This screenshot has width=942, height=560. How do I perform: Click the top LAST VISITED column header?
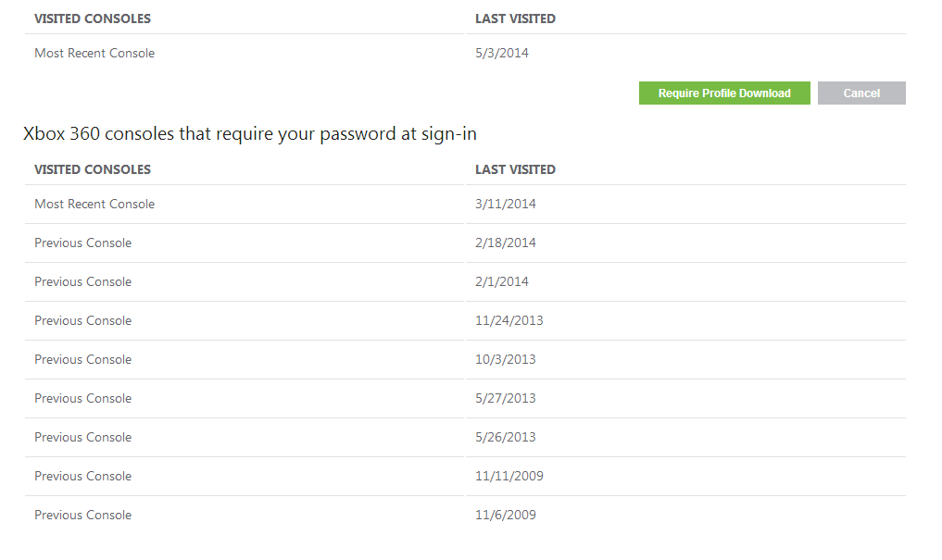[x=515, y=19]
